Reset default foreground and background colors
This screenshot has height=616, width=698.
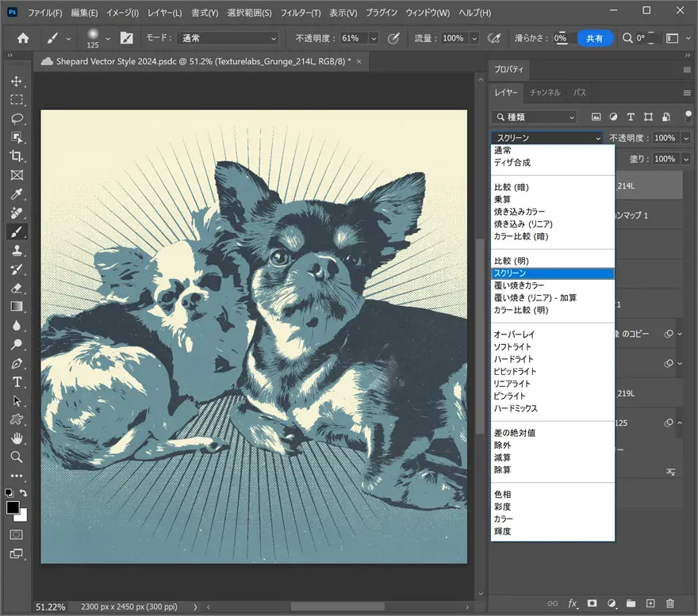[x=9, y=492]
